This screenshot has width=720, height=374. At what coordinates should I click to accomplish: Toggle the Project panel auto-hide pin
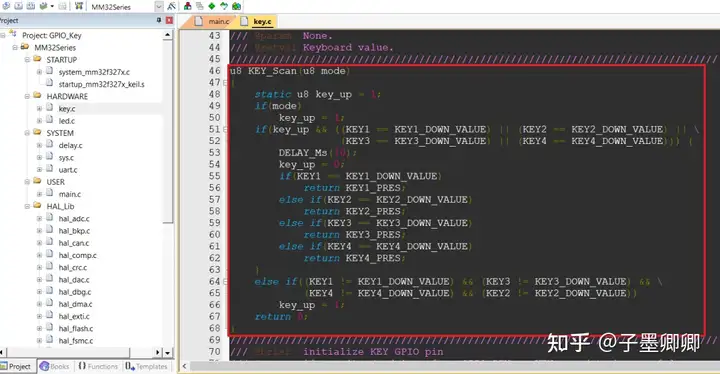(x=159, y=20)
